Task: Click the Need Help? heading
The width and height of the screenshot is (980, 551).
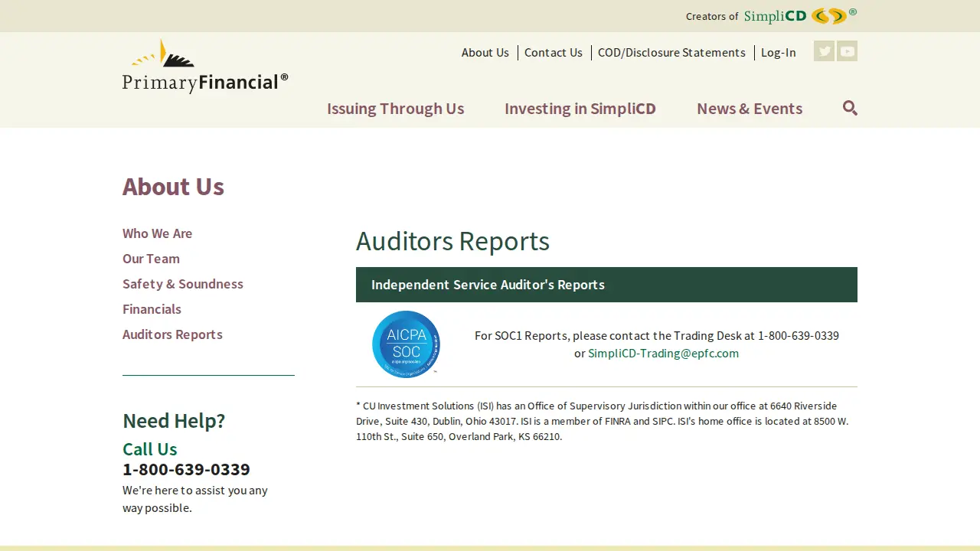Action: [x=174, y=421]
